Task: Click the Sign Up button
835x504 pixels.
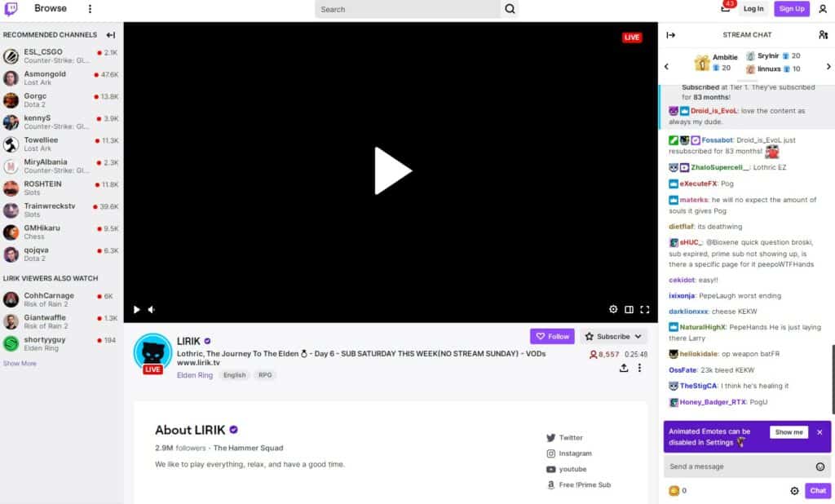Action: coord(791,8)
